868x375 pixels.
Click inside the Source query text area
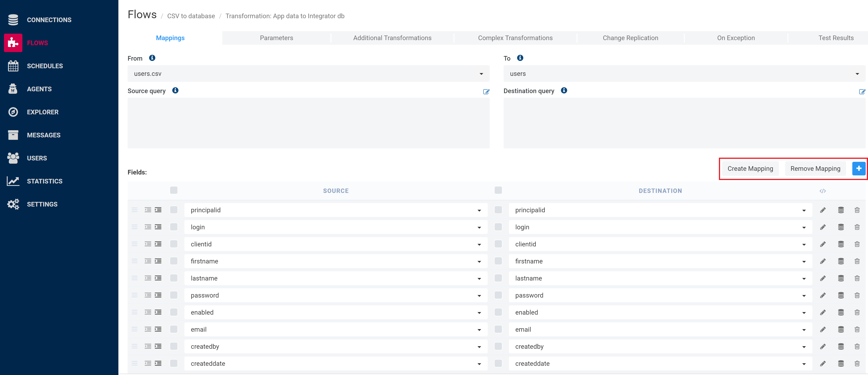click(308, 123)
